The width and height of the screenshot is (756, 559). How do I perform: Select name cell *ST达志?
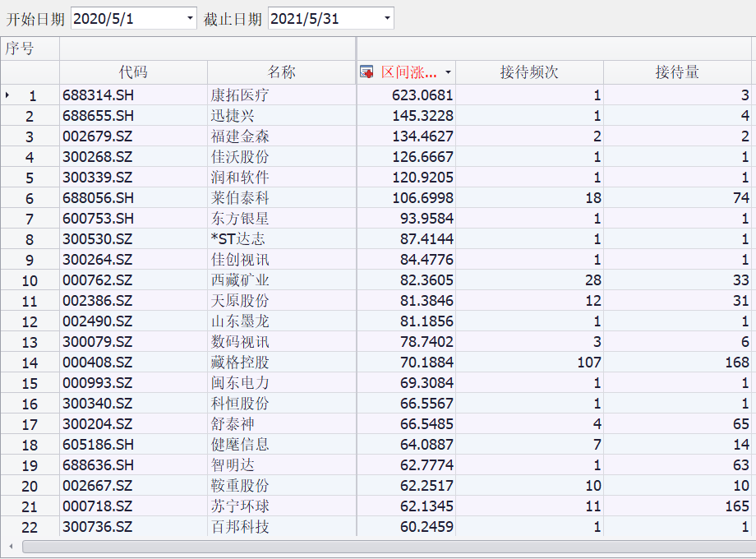[x=282, y=238]
